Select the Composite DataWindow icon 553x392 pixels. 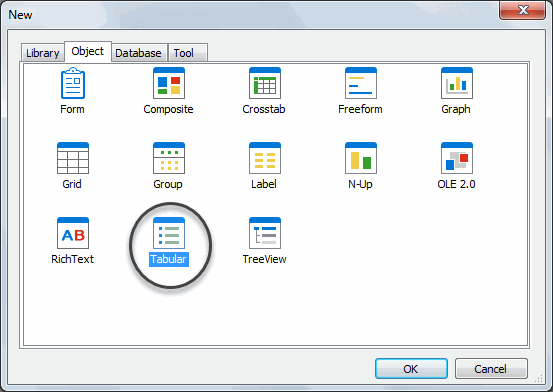pos(169,83)
